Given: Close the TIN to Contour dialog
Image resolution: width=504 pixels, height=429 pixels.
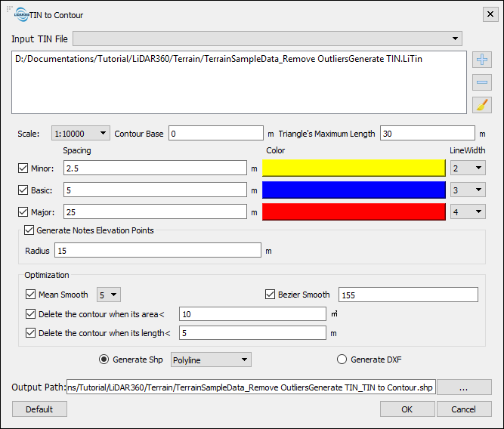Looking at the screenshot, I should pos(488,14).
